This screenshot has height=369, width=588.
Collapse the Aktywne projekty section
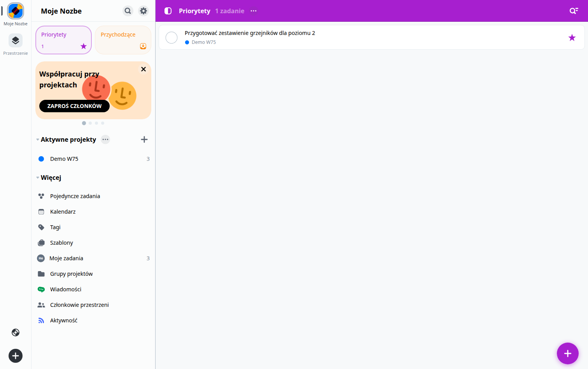click(38, 139)
